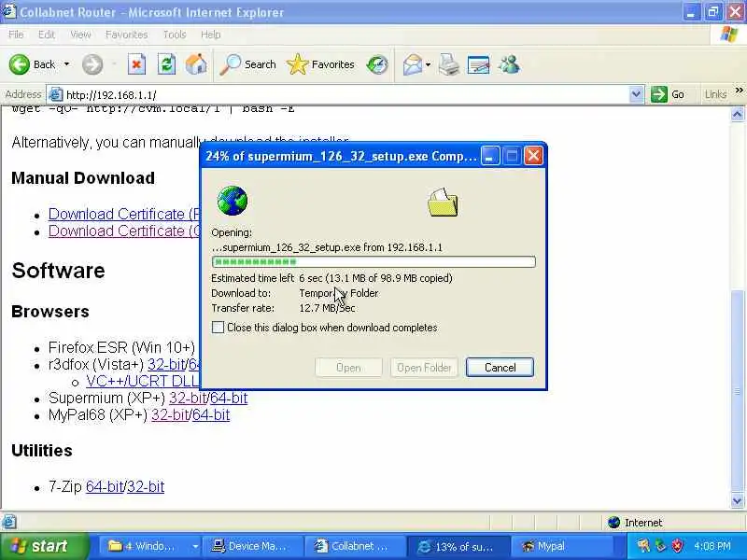Click the address bar URL field

point(345,94)
